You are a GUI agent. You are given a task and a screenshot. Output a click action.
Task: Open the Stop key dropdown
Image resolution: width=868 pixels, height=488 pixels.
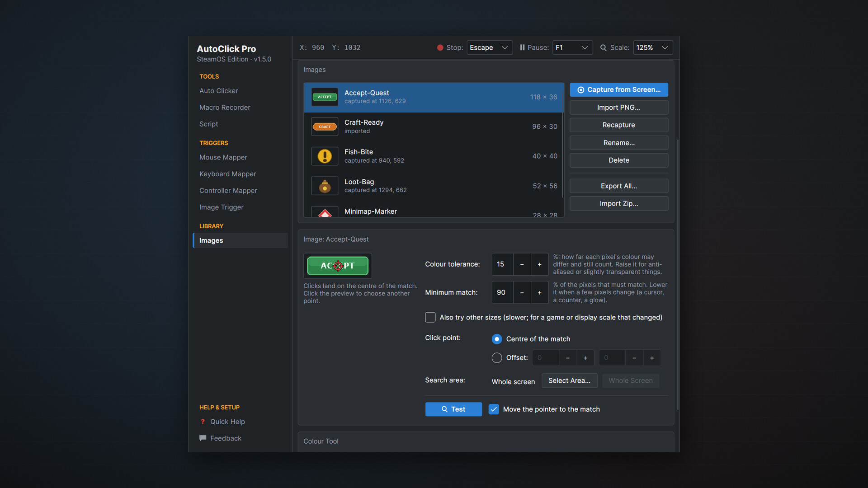(490, 47)
